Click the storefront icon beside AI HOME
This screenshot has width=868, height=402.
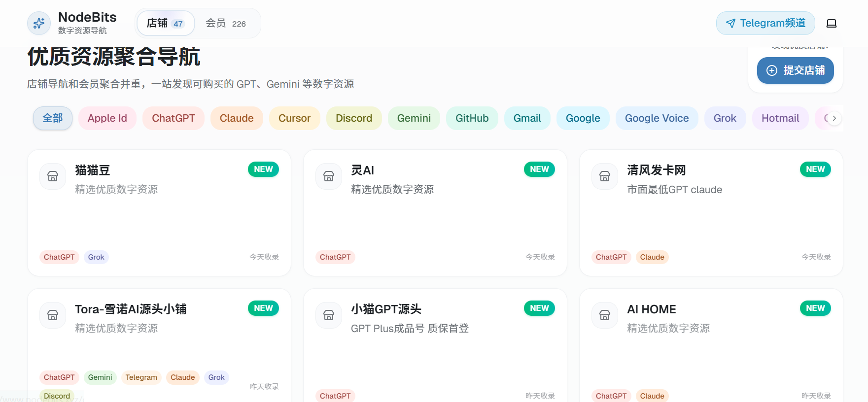click(605, 315)
